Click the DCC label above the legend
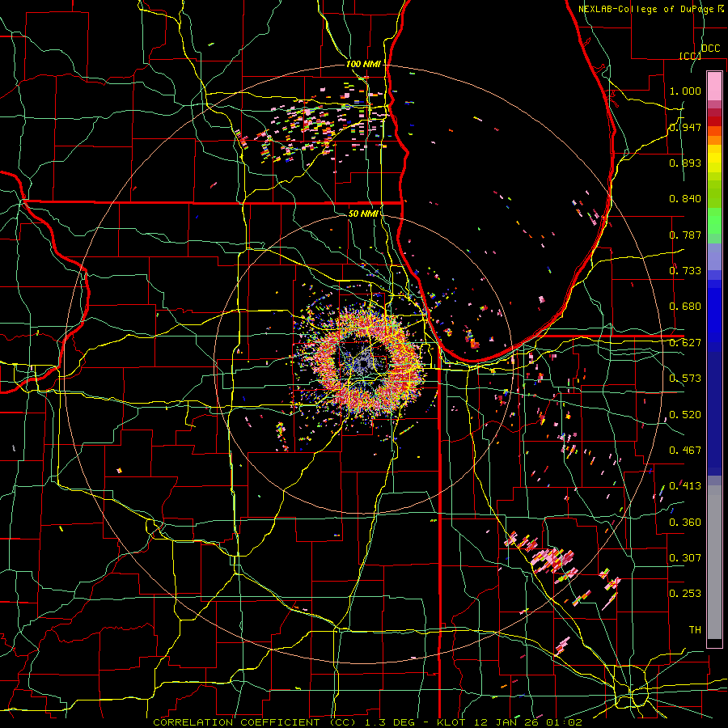This screenshot has height=728, width=728. pyautogui.click(x=710, y=49)
